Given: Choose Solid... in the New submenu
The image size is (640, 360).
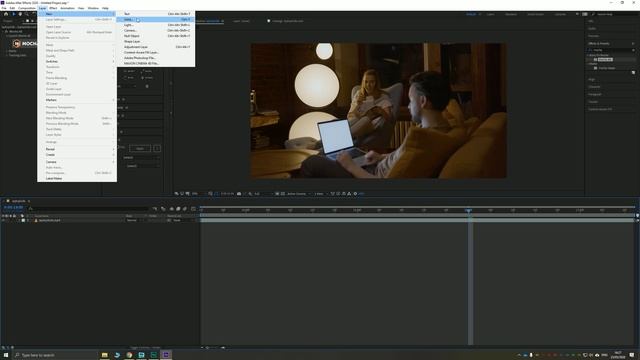Looking at the screenshot, I should [x=156, y=19].
